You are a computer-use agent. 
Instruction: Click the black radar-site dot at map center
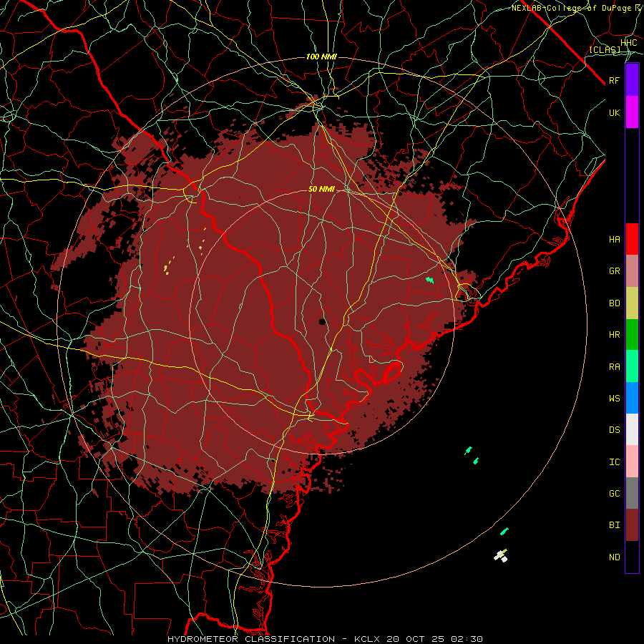click(x=323, y=321)
